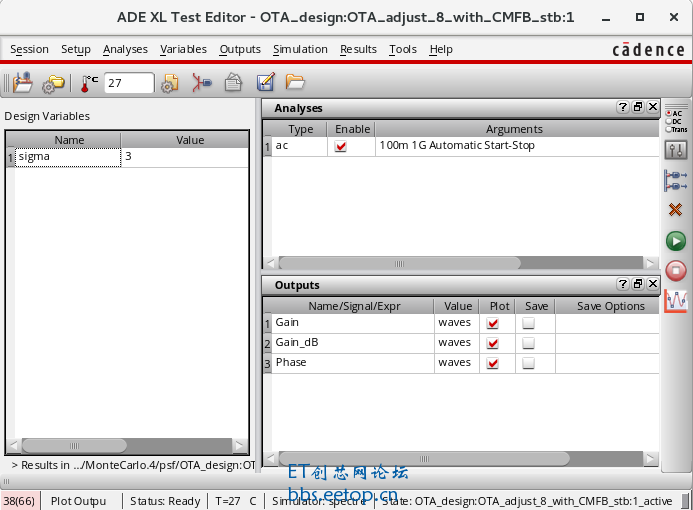The height and width of the screenshot is (510, 693).
Task: Toggle Plot checkbox for Gain_dB
Action: [493, 343]
